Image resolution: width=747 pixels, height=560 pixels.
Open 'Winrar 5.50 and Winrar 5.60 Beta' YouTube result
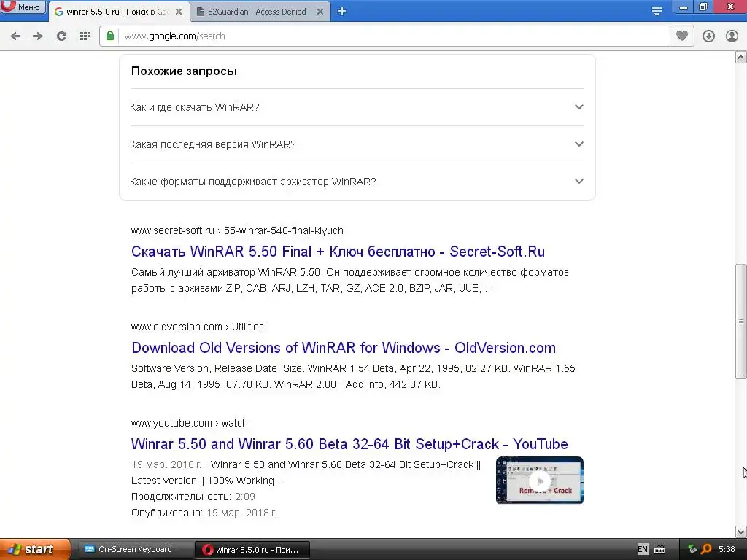coord(349,444)
